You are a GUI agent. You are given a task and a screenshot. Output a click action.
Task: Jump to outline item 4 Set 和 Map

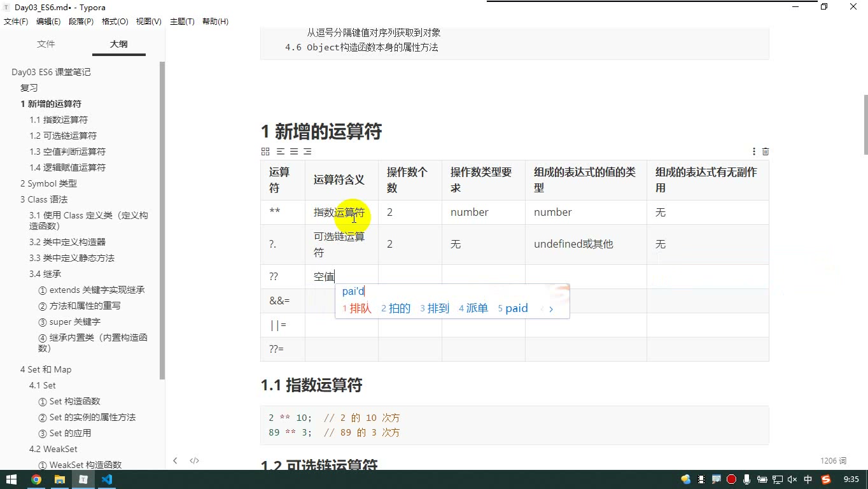[x=46, y=369]
